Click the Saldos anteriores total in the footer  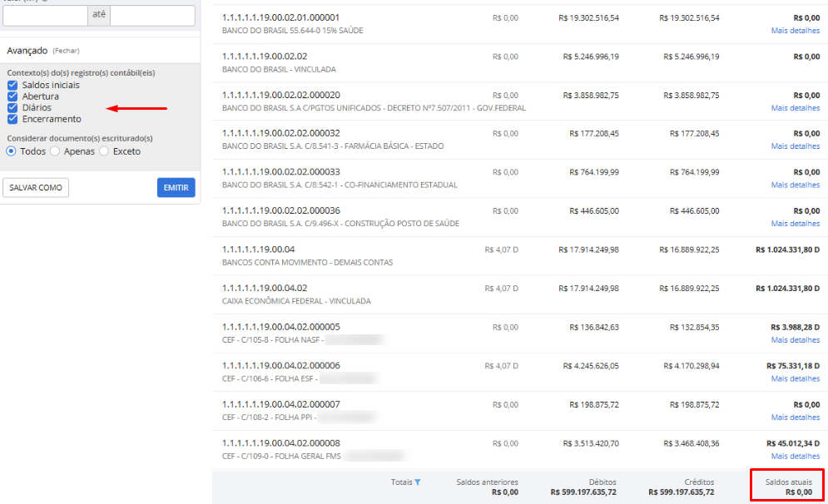pyautogui.click(x=505, y=492)
